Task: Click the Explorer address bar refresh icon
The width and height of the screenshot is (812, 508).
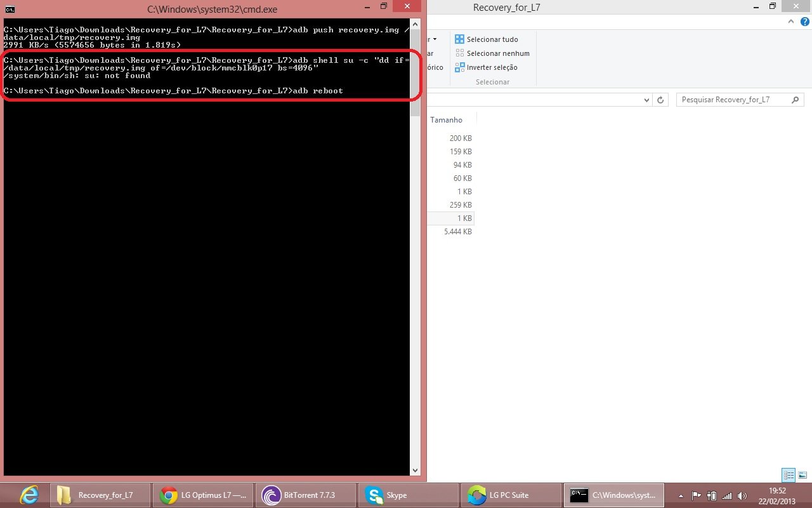Action: click(x=660, y=100)
